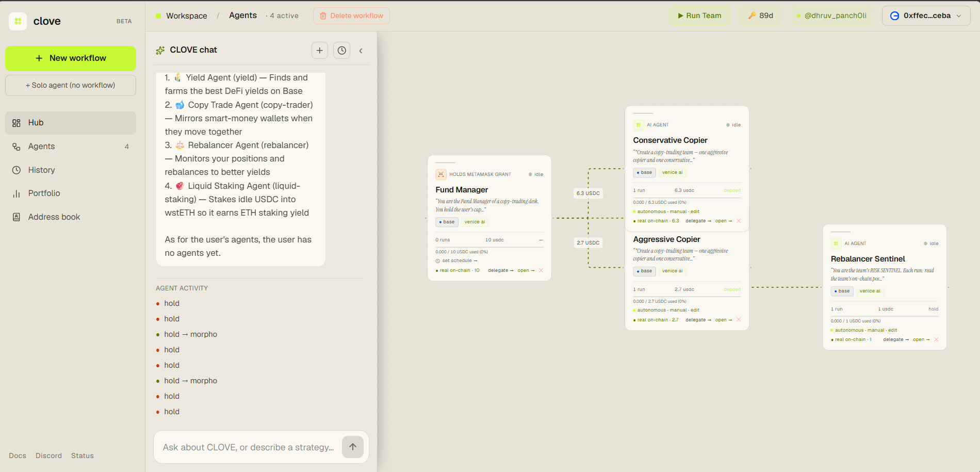Click the 2.7 USDC edge label

point(588,243)
